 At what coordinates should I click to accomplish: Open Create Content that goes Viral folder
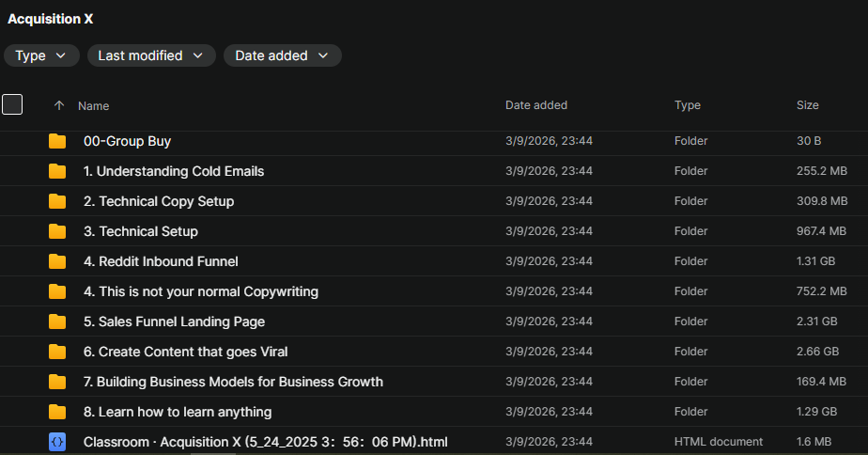click(186, 352)
